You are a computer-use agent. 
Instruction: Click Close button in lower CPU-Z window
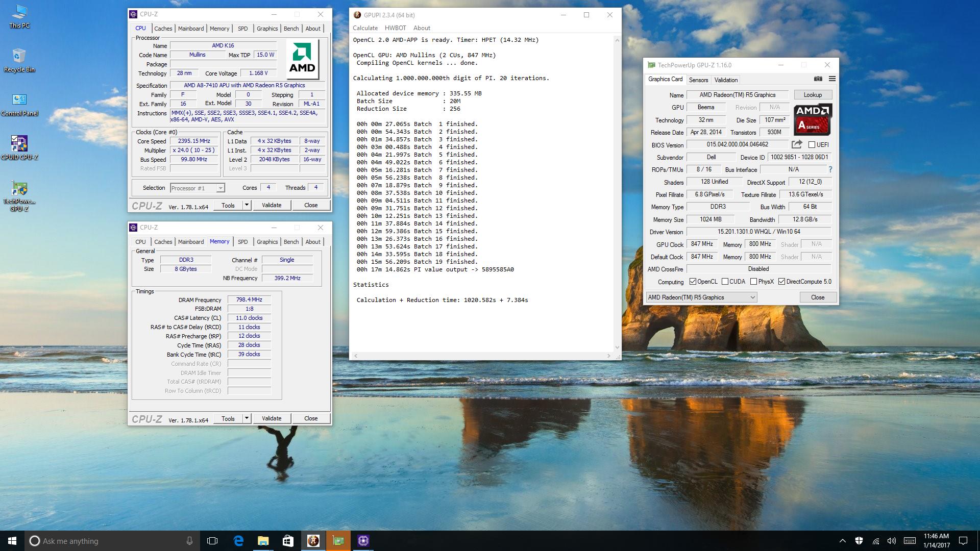click(311, 418)
